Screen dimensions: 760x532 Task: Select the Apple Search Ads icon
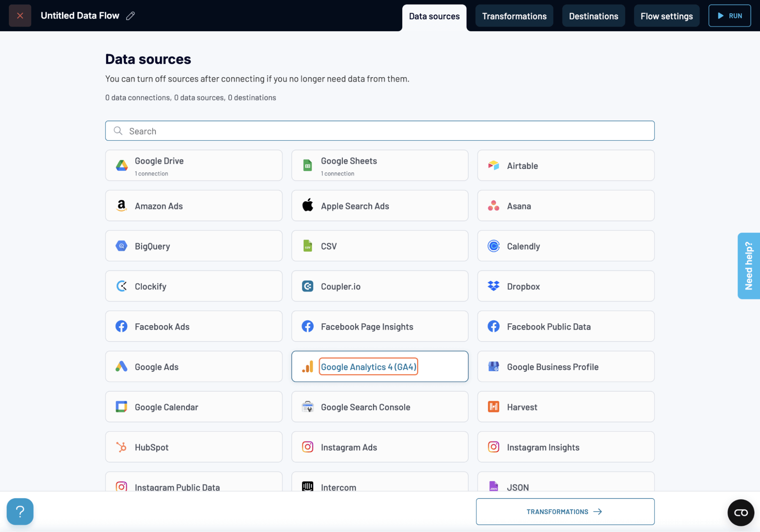click(307, 206)
